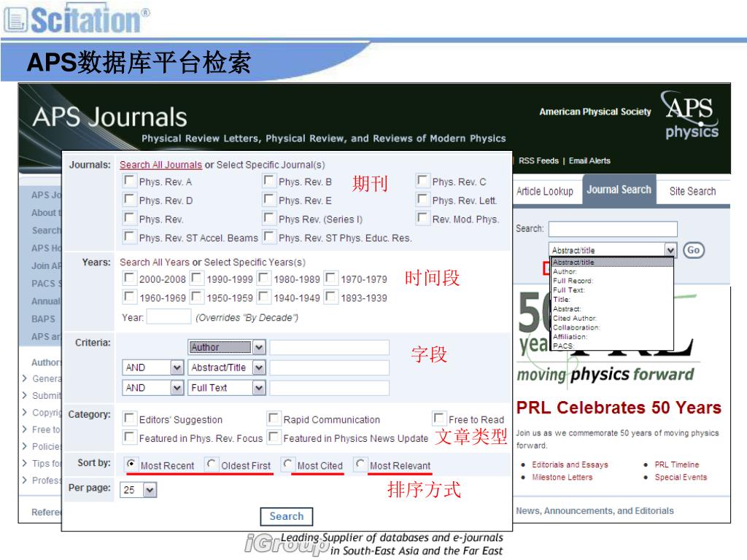
Task: Select Oldest First sort option
Action: pyautogui.click(x=211, y=464)
